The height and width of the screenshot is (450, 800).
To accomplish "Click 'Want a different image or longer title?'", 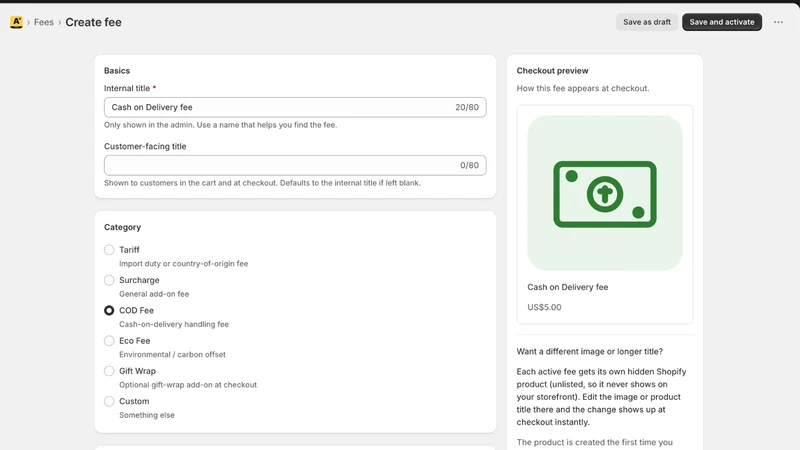I will click(x=590, y=352).
